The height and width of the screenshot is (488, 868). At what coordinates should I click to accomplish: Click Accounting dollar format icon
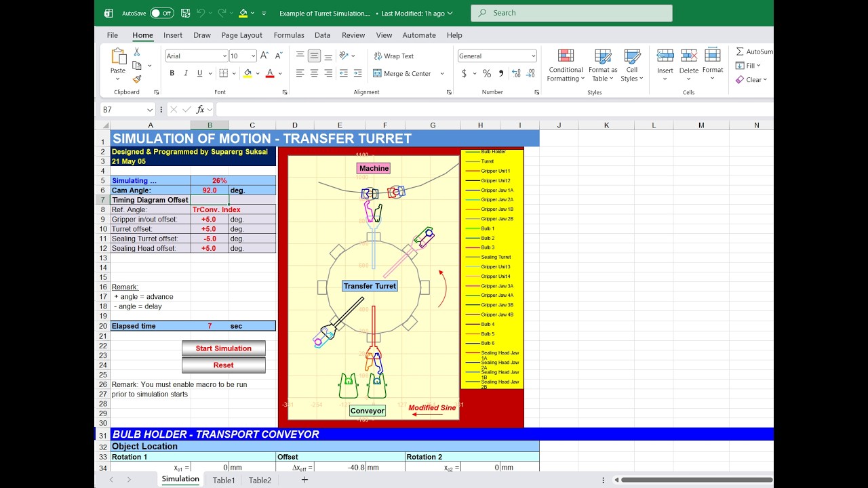click(x=464, y=73)
